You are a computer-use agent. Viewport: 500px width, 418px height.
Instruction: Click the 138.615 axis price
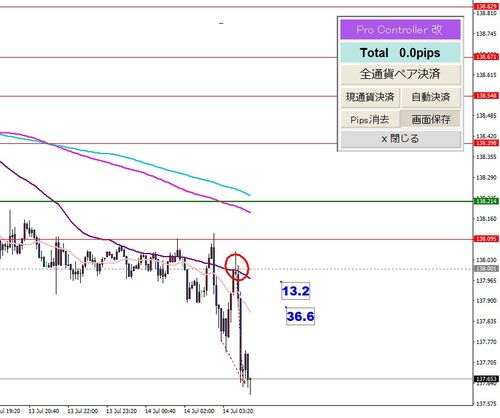tap(486, 75)
